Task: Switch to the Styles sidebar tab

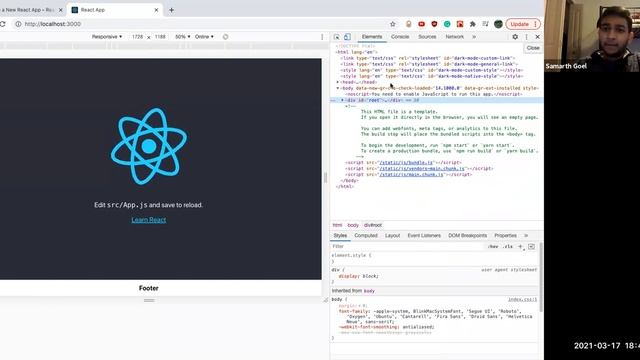Action: 340,236
